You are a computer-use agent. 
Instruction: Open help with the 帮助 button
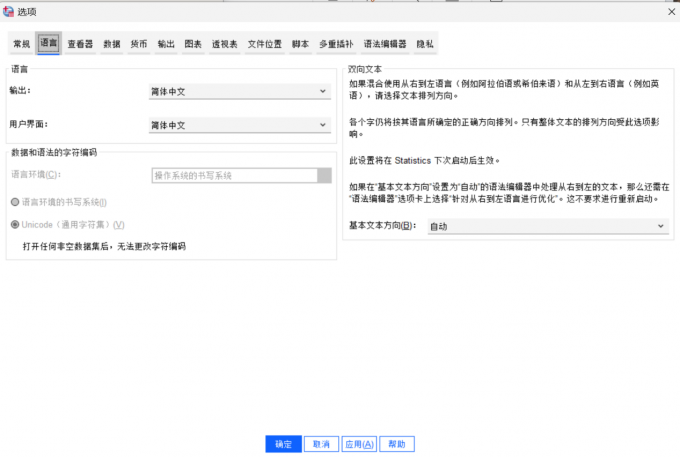(x=397, y=444)
